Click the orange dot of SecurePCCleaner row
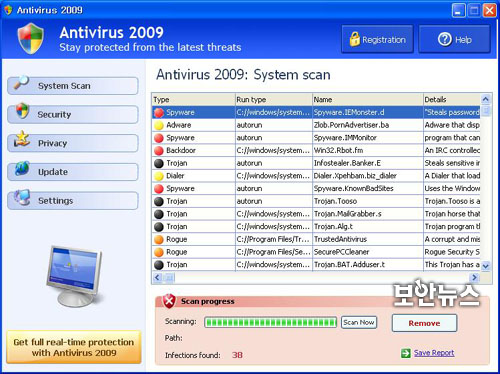 159,252
